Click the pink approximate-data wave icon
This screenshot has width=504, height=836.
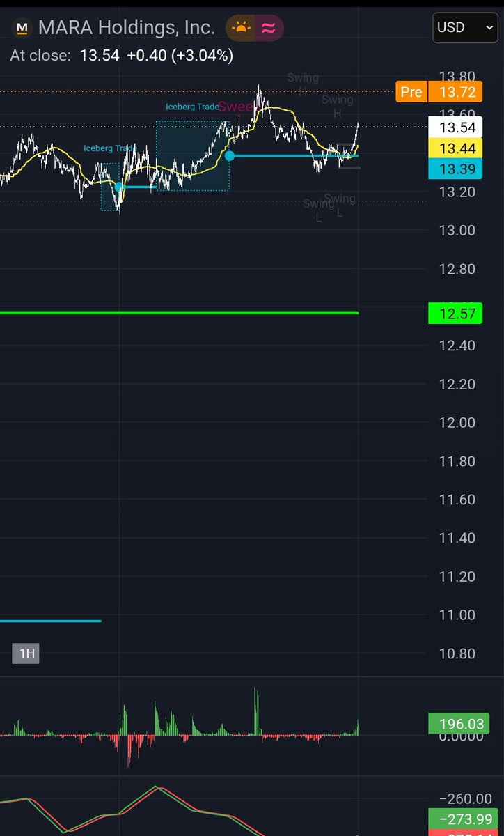[267, 28]
